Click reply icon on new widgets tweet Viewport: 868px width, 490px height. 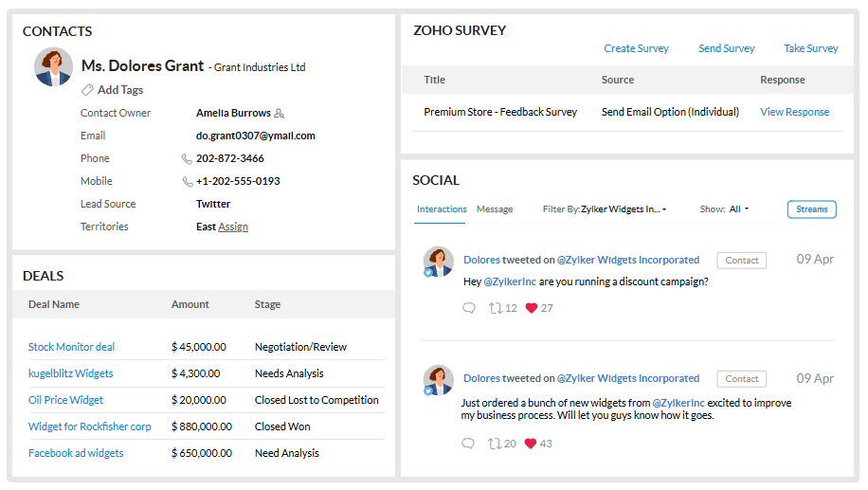point(468,444)
